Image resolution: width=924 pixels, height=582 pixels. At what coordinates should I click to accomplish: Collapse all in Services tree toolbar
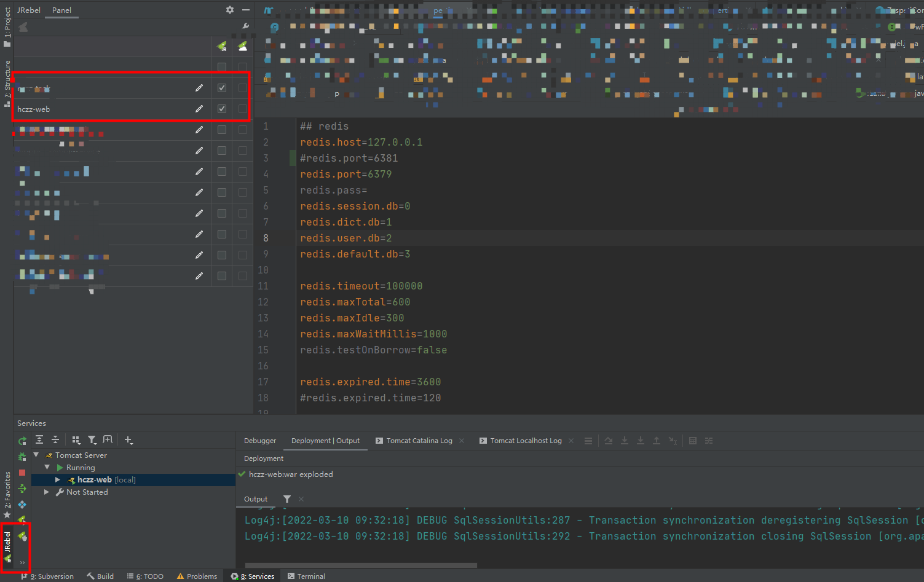click(x=55, y=439)
